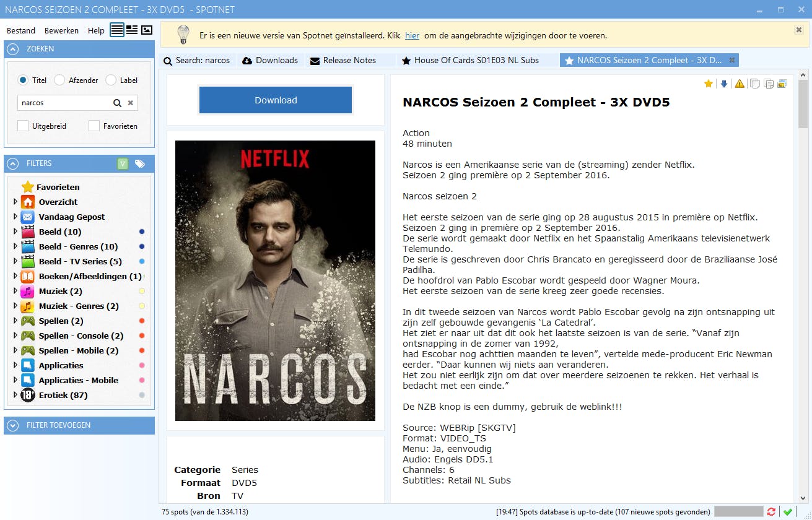Report the spot using the warning triangle

tap(740, 84)
